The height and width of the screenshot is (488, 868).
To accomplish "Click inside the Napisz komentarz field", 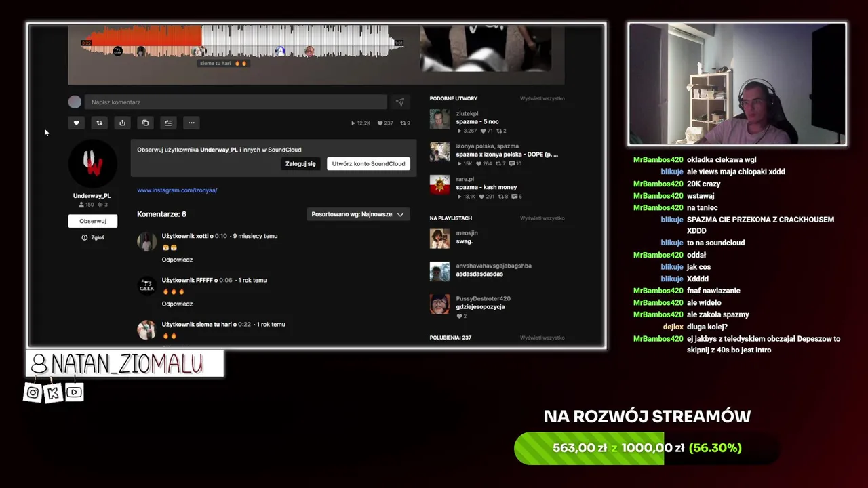I will tap(236, 102).
